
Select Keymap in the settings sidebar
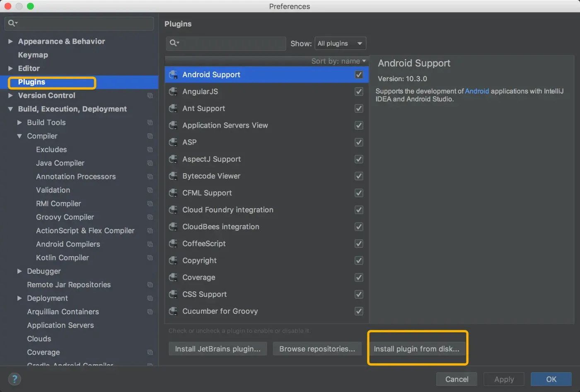point(33,55)
